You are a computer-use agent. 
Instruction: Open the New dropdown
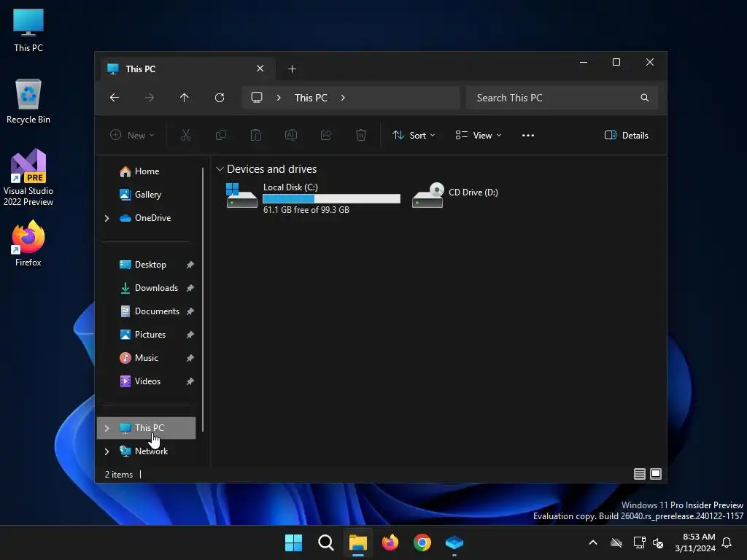point(132,135)
